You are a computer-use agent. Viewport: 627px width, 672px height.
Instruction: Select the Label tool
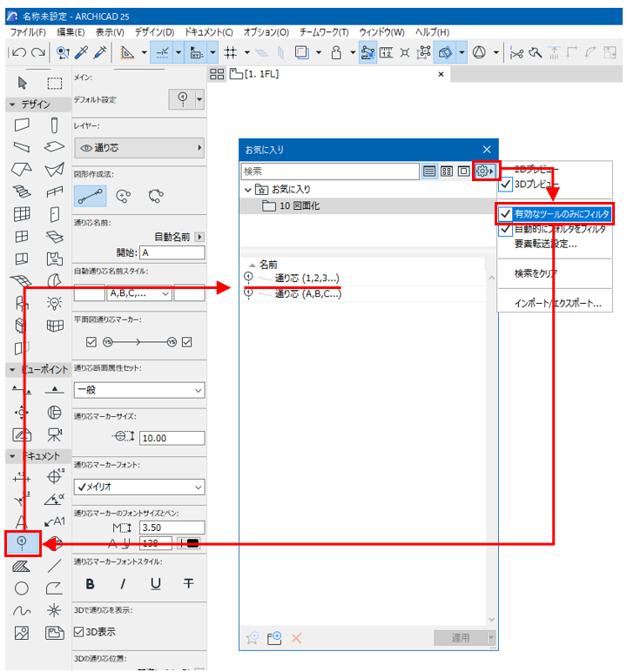(x=55, y=521)
